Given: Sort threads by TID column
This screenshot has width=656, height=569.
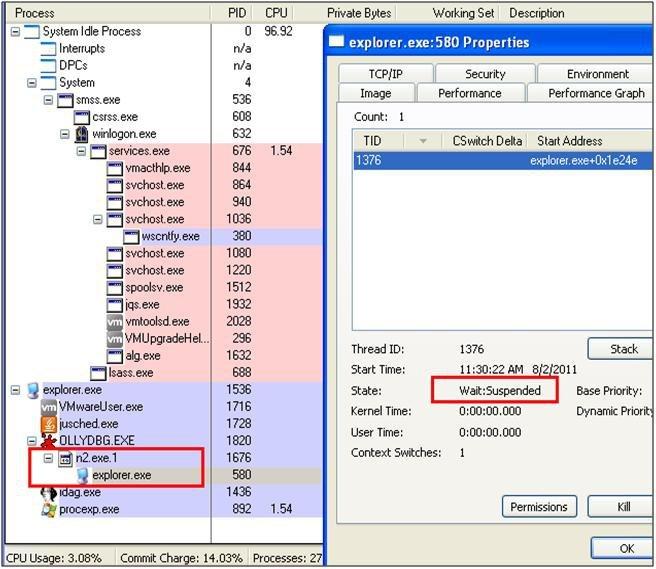Looking at the screenshot, I should click(x=379, y=141).
